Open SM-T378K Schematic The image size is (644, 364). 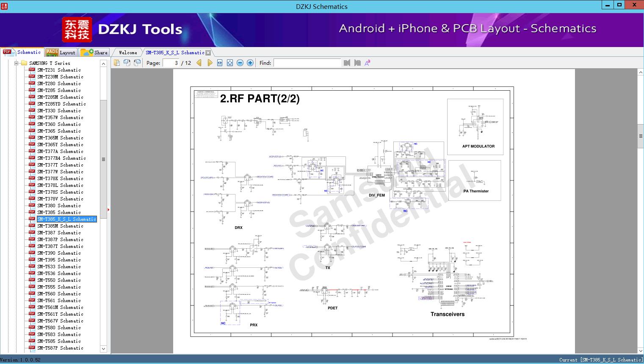[x=60, y=178]
